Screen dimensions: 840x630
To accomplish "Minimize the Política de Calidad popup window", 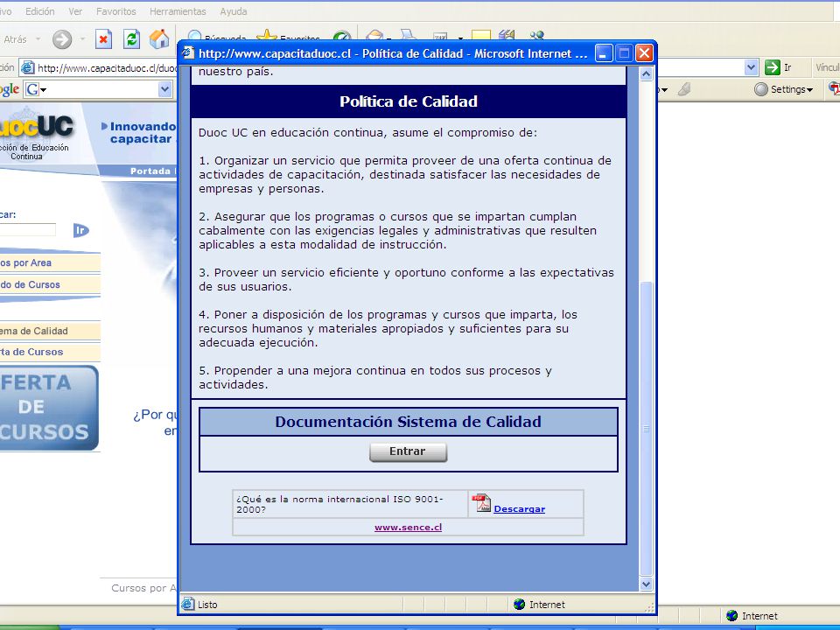I will (603, 53).
